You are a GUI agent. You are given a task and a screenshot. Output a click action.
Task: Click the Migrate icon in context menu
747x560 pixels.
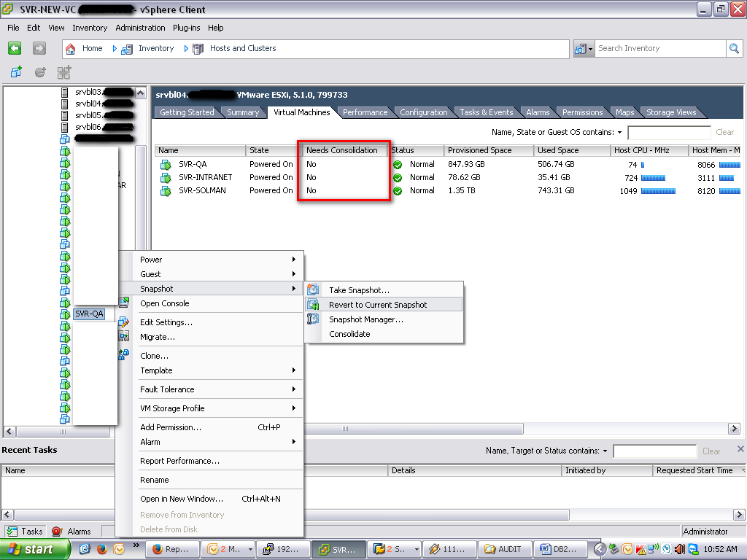point(124,336)
